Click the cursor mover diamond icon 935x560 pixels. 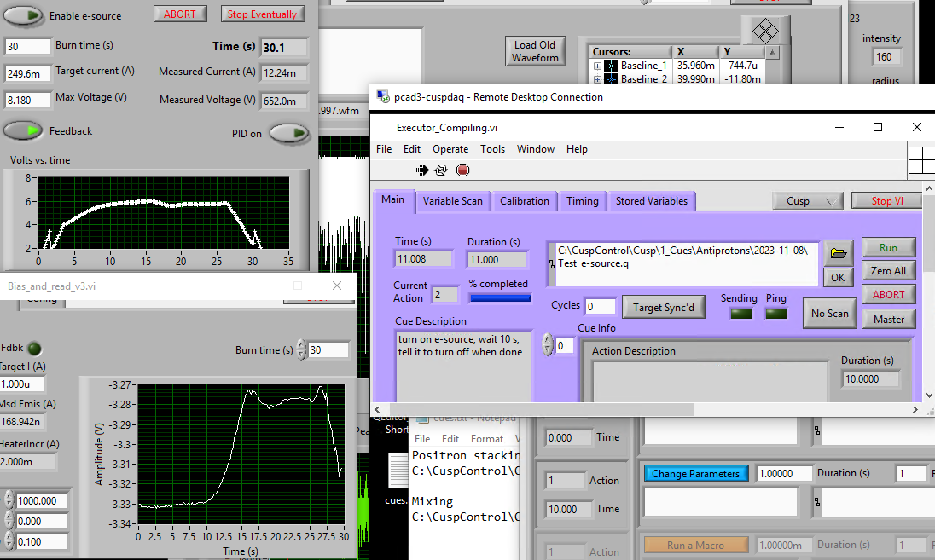768,32
